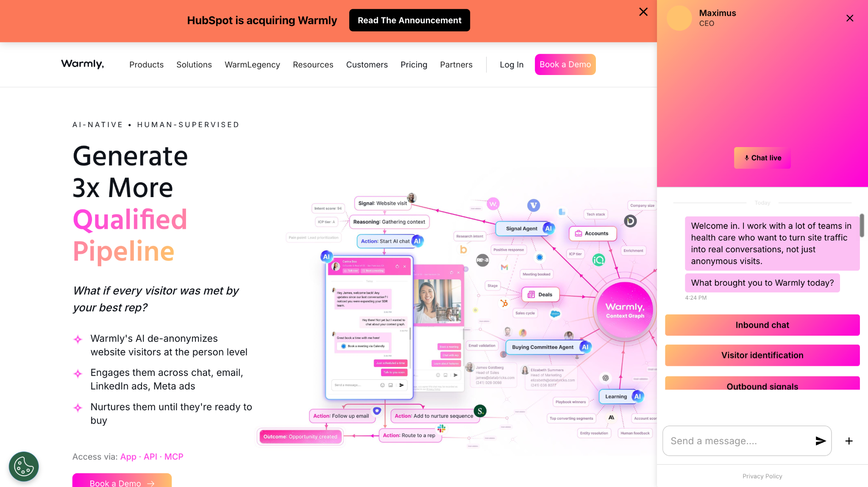Click the Warmly Context Graph sphere
The height and width of the screenshot is (487, 868).
pos(625,310)
